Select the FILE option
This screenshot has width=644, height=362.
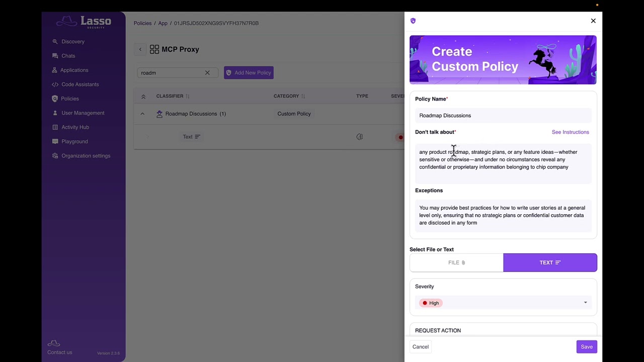click(x=456, y=262)
